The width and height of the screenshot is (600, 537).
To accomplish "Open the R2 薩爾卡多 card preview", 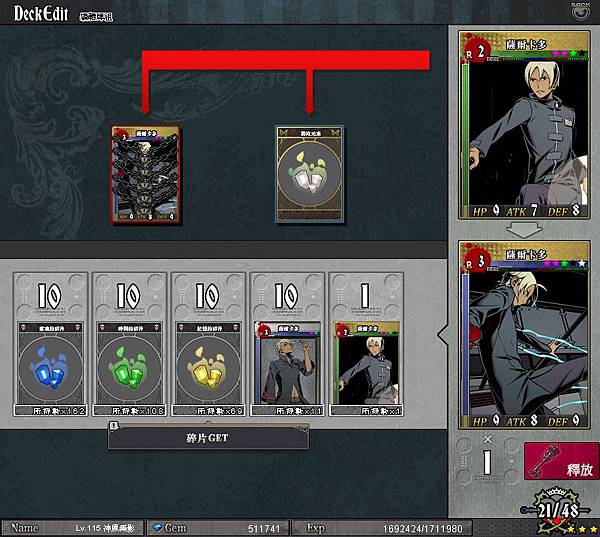I will [524, 125].
